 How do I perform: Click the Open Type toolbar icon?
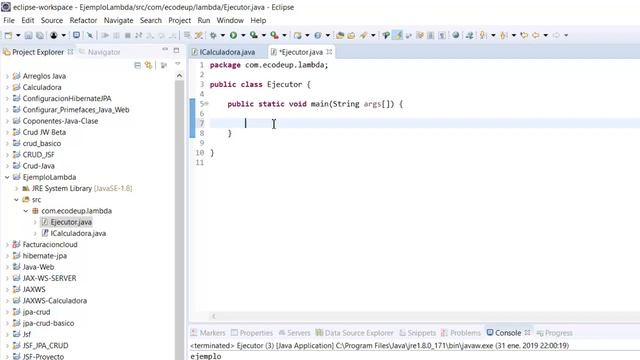click(x=340, y=36)
